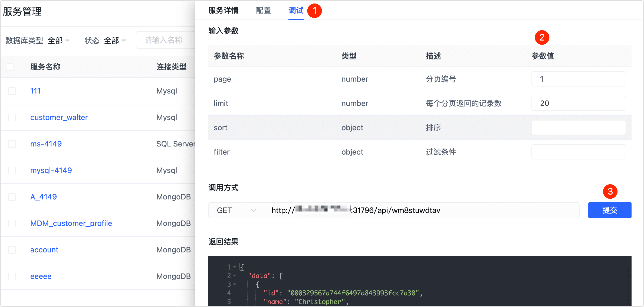
Task: Open the 数据库类型 filter dropdown
Action: point(58,40)
